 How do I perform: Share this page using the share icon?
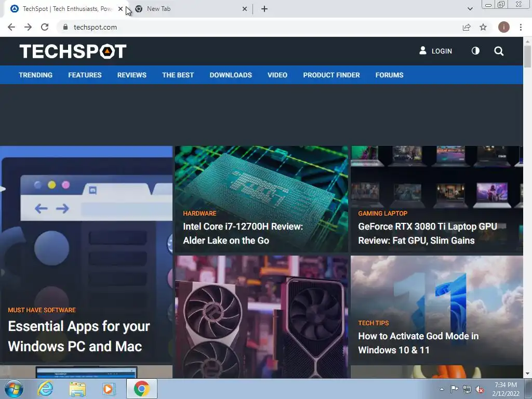467,27
